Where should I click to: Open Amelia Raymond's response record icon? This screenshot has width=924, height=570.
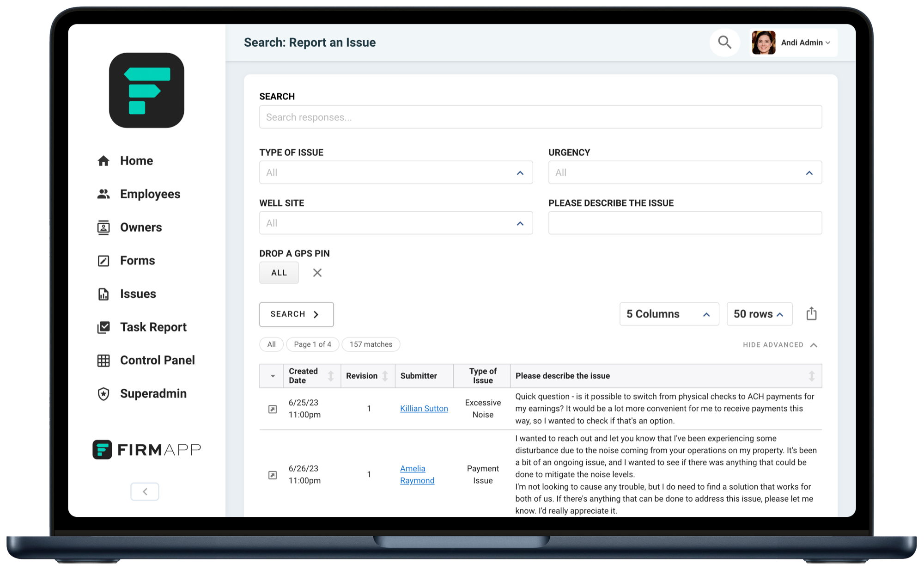tap(273, 475)
